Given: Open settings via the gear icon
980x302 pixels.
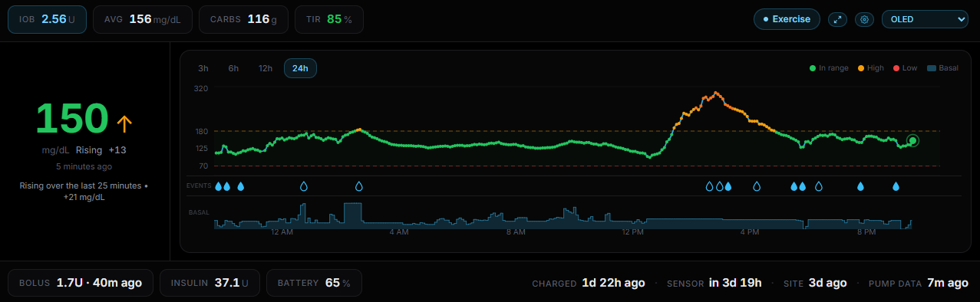Looking at the screenshot, I should coord(865,19).
